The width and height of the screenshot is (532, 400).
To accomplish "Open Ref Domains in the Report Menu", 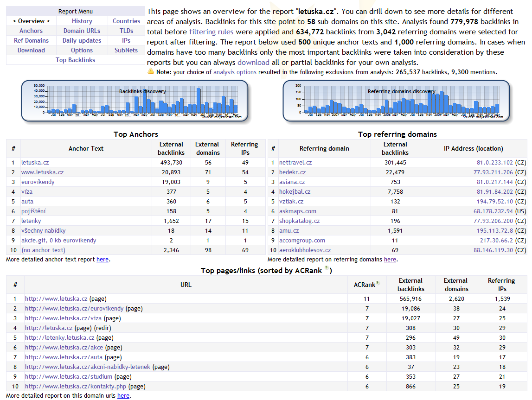I will click(31, 41).
